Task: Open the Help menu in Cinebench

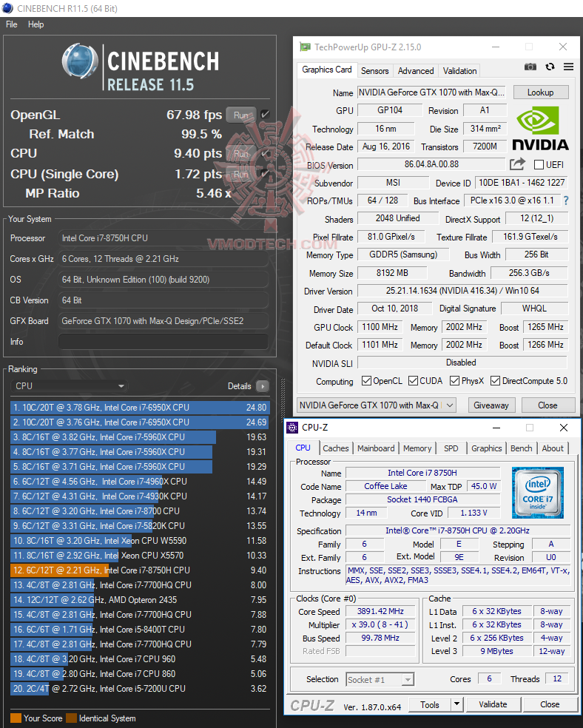Action: pos(36,24)
